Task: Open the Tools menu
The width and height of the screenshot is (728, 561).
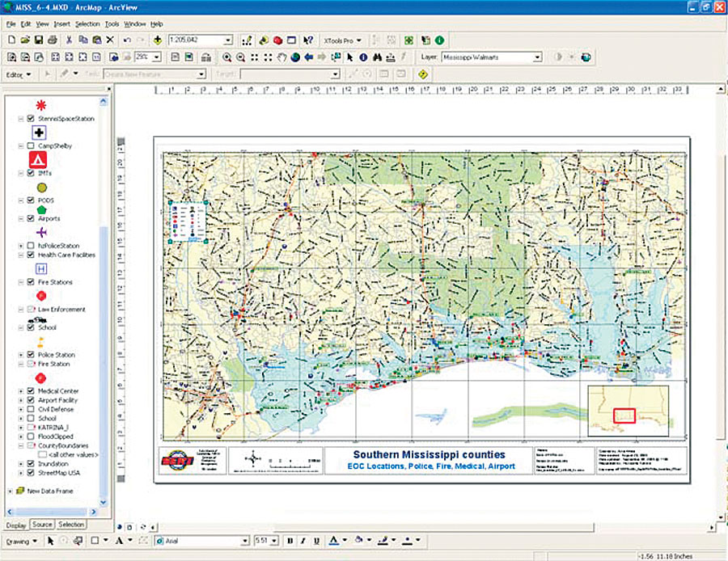Action: click(x=112, y=24)
